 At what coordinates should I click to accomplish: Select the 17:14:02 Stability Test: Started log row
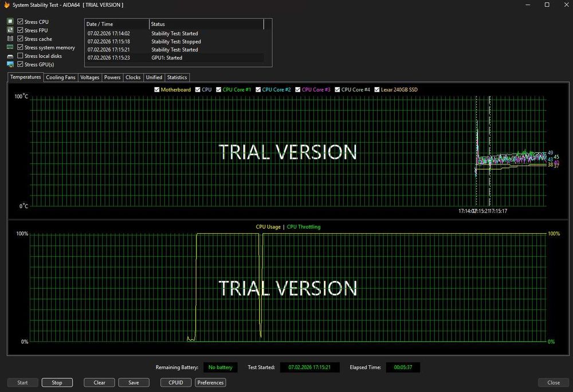[174, 33]
